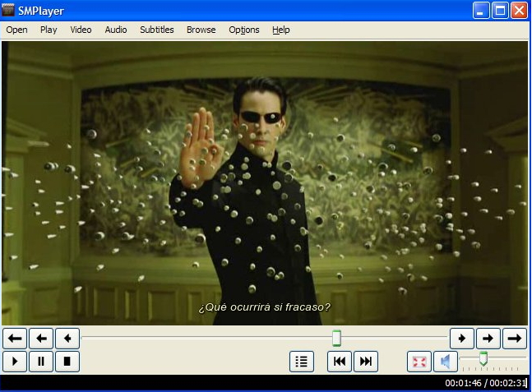The height and width of the screenshot is (392, 532).
Task: Click the SMPlayer title bar app icon
Action: (7, 10)
